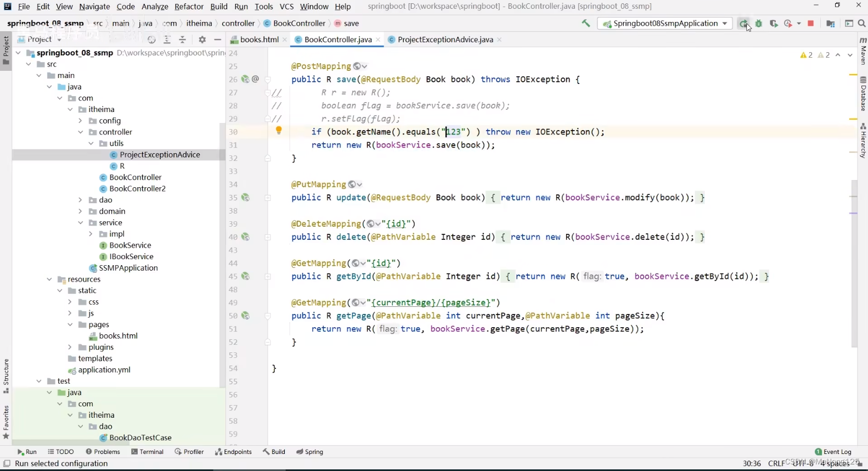Open the run configuration dropdown
Screen dimensions: 868x471
click(x=725, y=24)
